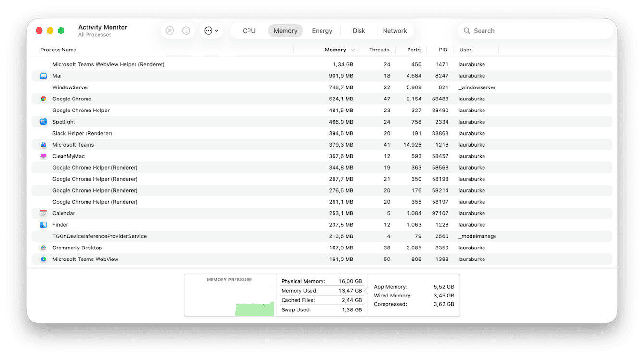644x359 pixels.
Task: Click the Finder icon
Action: (43, 224)
